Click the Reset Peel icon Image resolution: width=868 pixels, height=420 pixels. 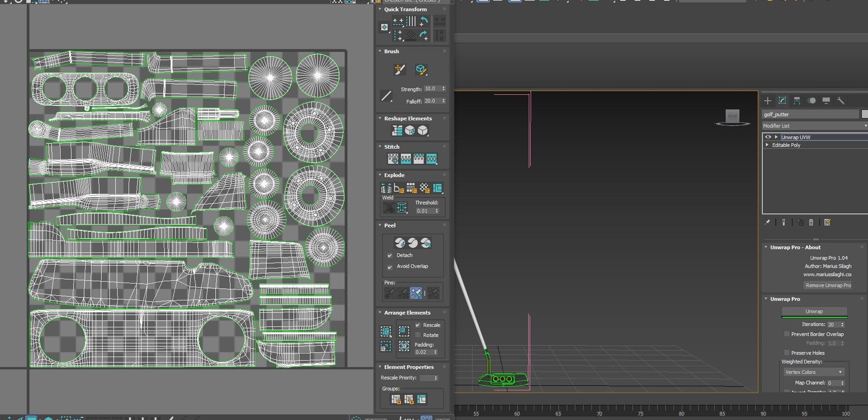426,243
